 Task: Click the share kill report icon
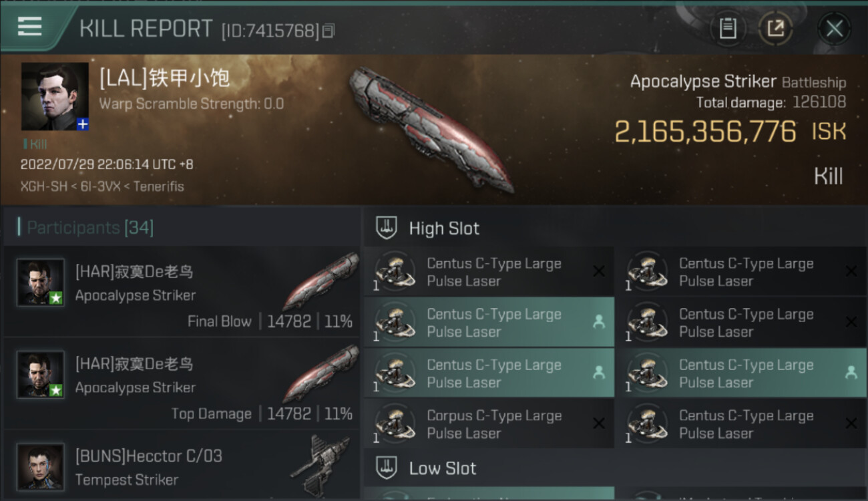[775, 28]
